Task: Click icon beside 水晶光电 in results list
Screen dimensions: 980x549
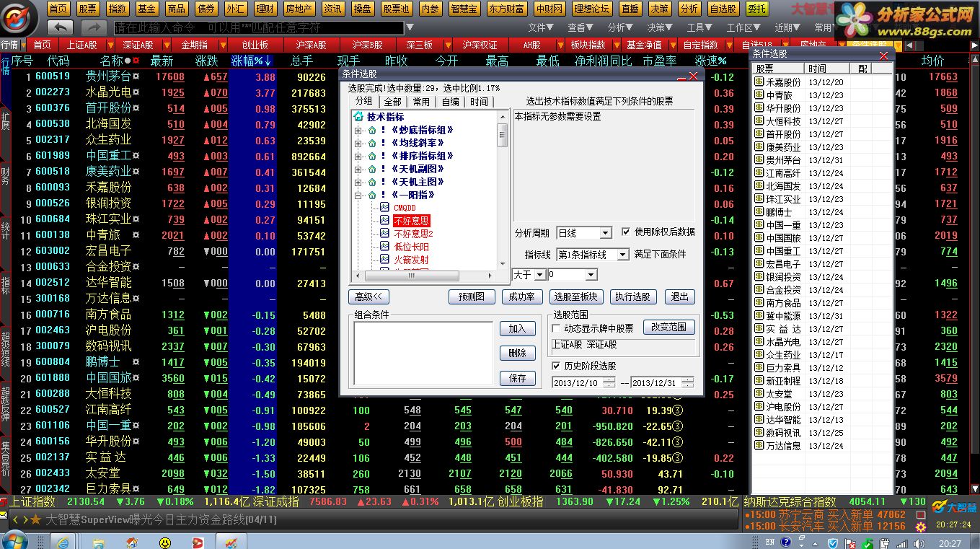Action: [x=759, y=342]
